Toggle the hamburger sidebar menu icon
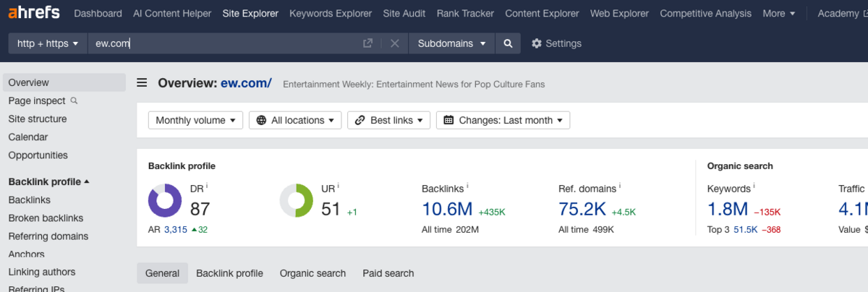The height and width of the screenshot is (292, 868). point(142,83)
